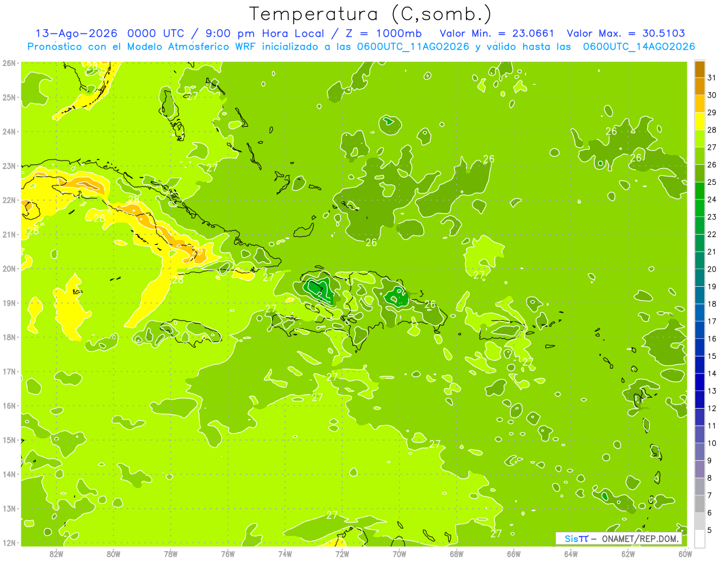Click the legend scale label '31'
This screenshot has width=728, height=562.
(712, 78)
